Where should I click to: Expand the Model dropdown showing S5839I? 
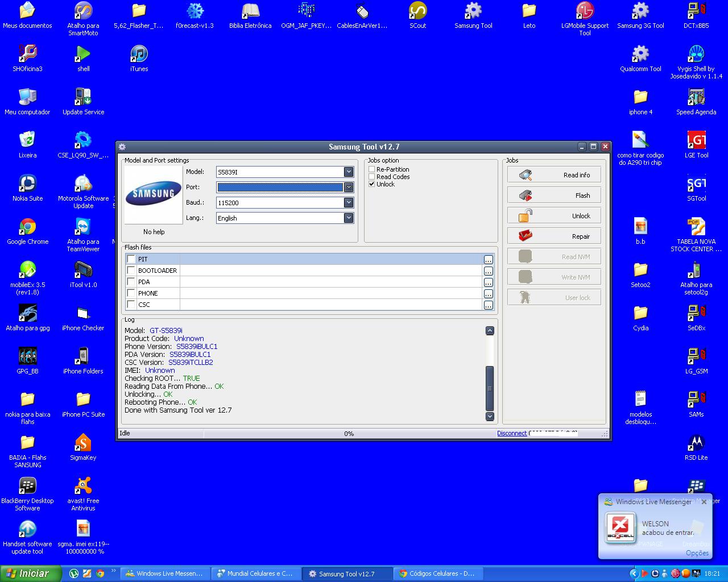(349, 172)
